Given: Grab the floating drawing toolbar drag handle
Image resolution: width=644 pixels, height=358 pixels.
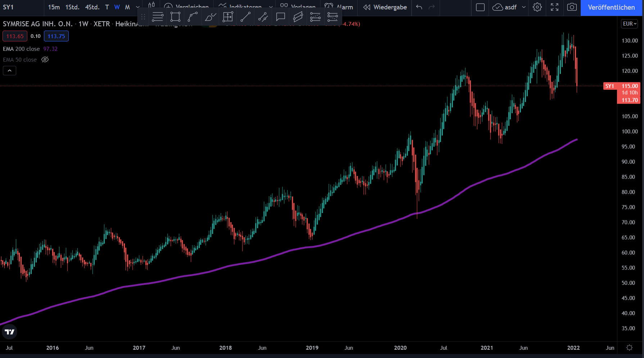Looking at the screenshot, I should click(x=143, y=17).
